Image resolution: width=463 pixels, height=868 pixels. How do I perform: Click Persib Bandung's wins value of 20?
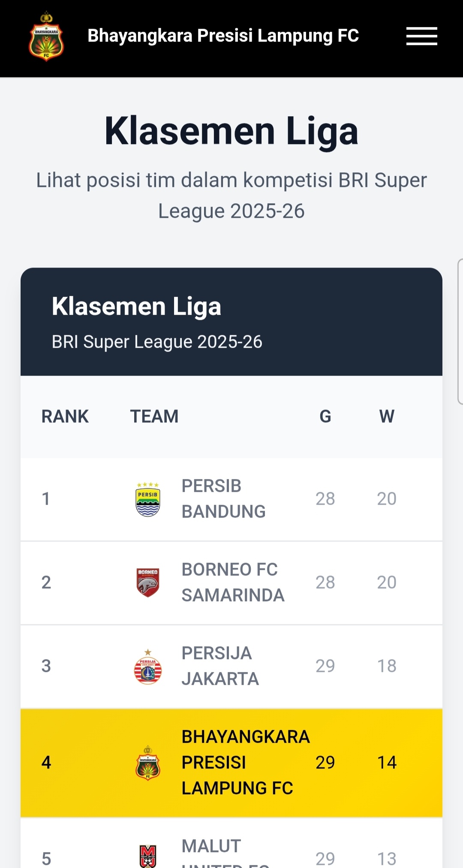(x=387, y=499)
